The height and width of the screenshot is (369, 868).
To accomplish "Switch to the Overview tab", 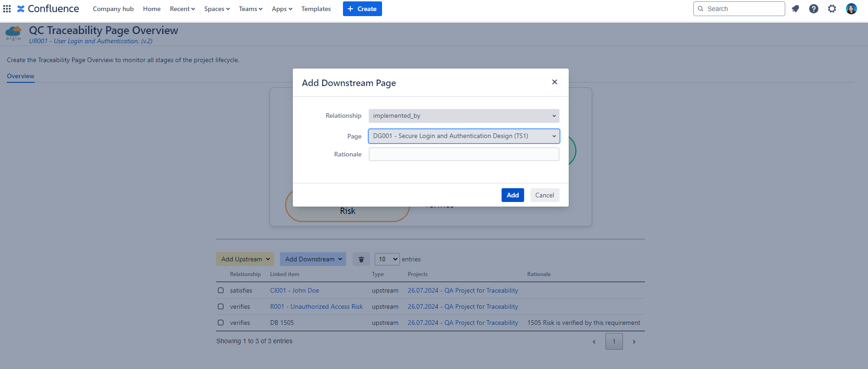I will point(21,76).
